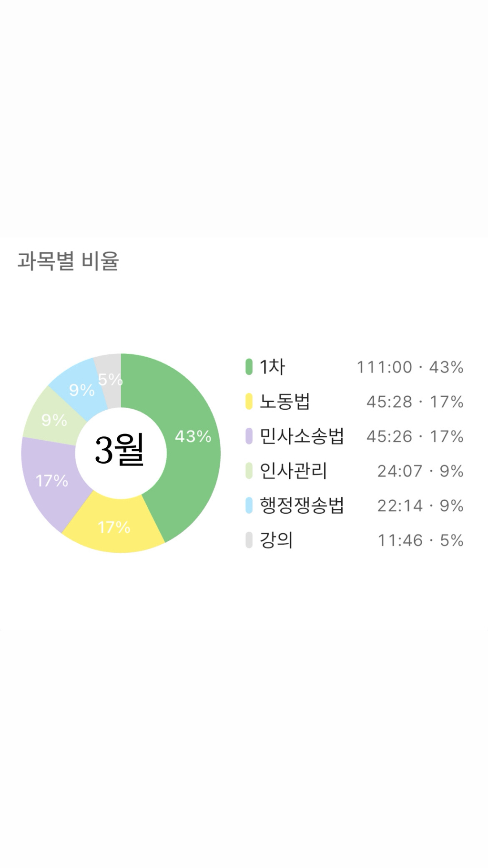Click the blue 행정쟁송법 legend color dot

click(249, 505)
